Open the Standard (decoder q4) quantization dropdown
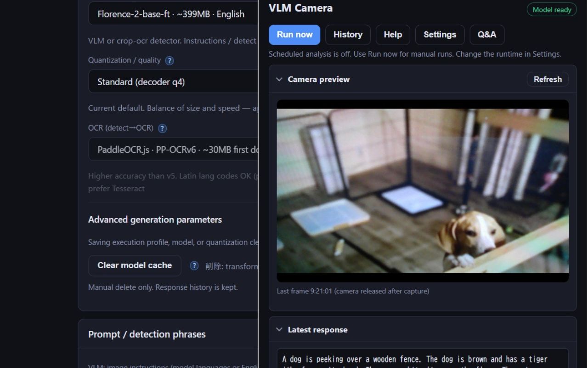588x368 pixels. [x=173, y=81]
